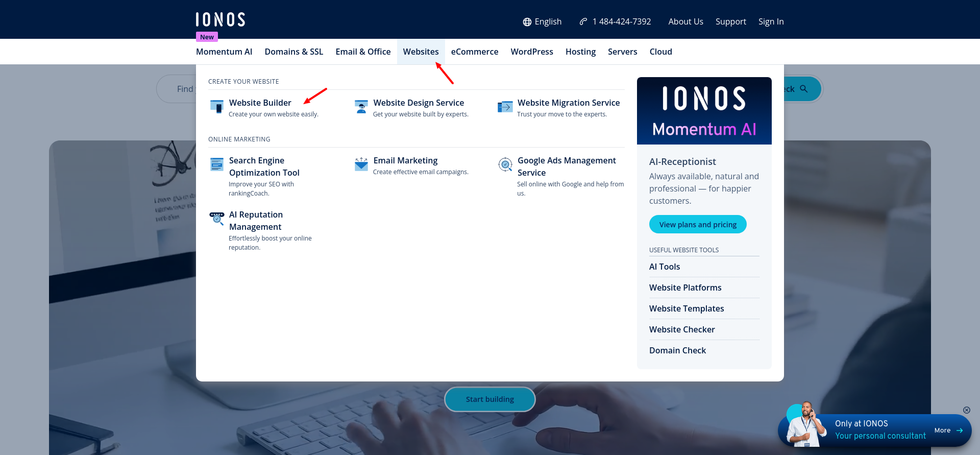Open Website Templates link
The width and height of the screenshot is (980, 455).
point(687,308)
